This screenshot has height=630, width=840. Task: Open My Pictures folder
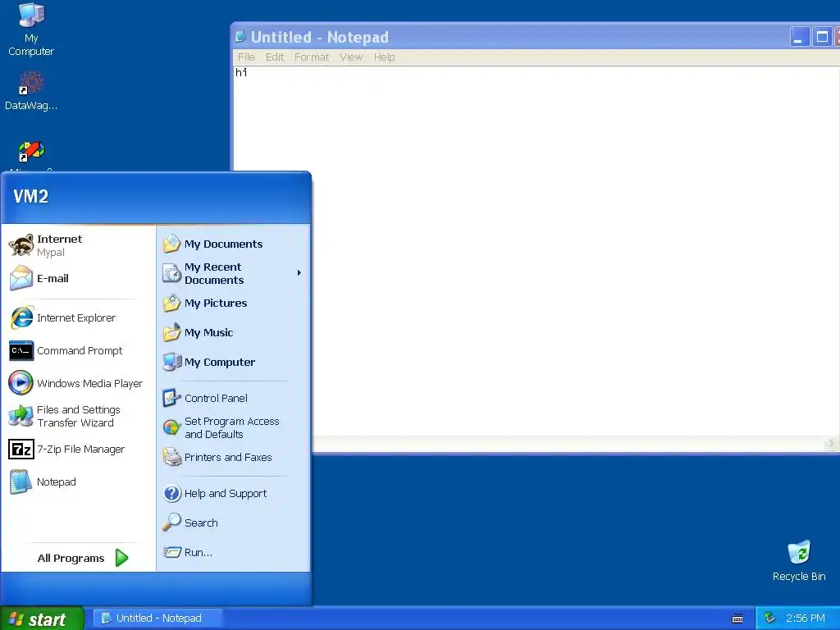[x=233, y=304]
